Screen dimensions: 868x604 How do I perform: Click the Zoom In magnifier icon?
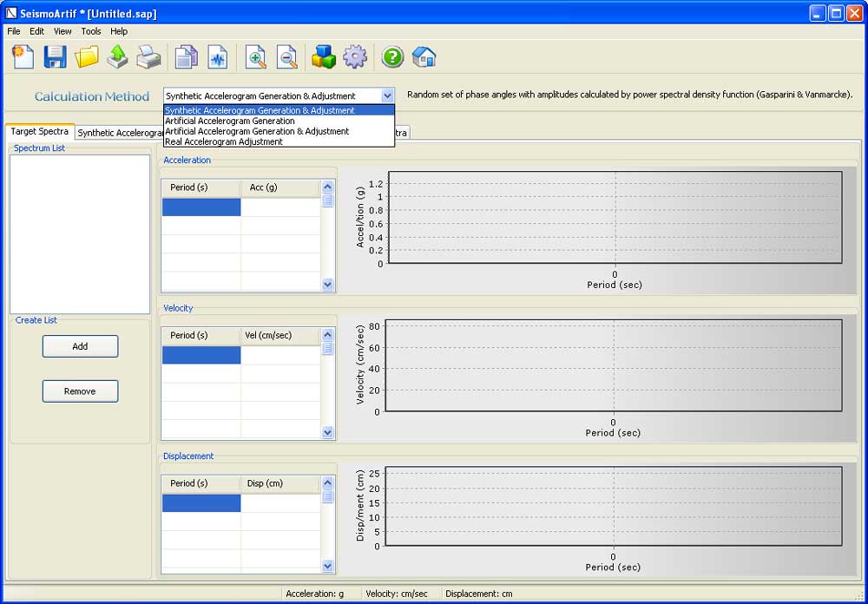[x=256, y=56]
